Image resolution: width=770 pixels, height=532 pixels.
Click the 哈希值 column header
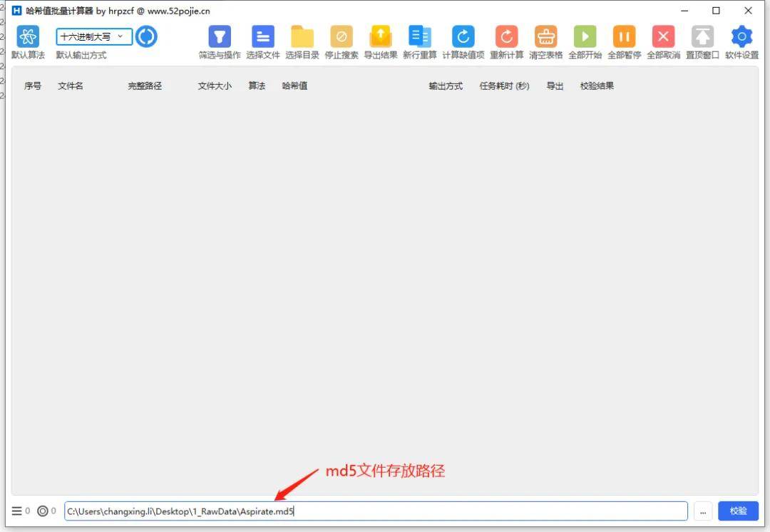click(x=294, y=86)
